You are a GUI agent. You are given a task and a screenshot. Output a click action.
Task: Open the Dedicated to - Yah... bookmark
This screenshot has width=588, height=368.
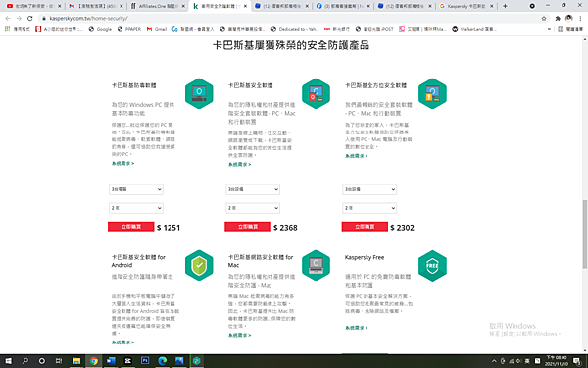tap(295, 29)
